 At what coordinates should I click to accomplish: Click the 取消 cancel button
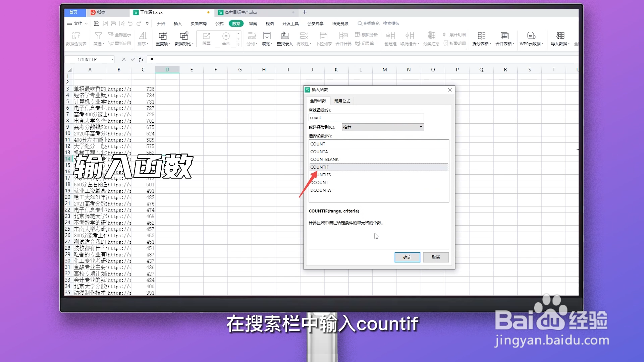point(435,257)
